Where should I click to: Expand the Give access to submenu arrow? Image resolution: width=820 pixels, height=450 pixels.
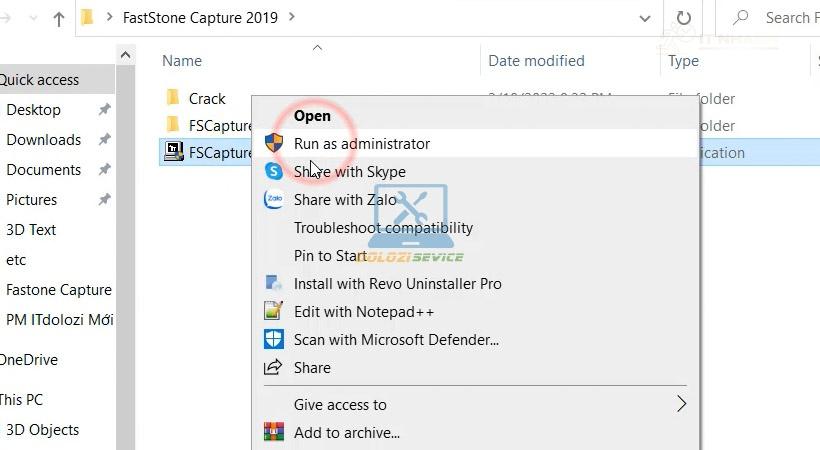pyautogui.click(x=681, y=404)
